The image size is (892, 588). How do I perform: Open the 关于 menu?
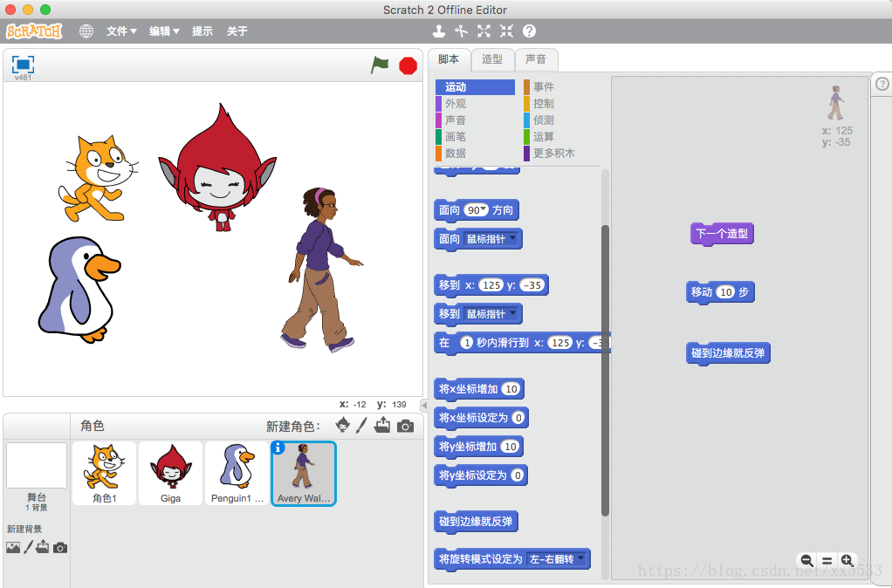pos(237,31)
